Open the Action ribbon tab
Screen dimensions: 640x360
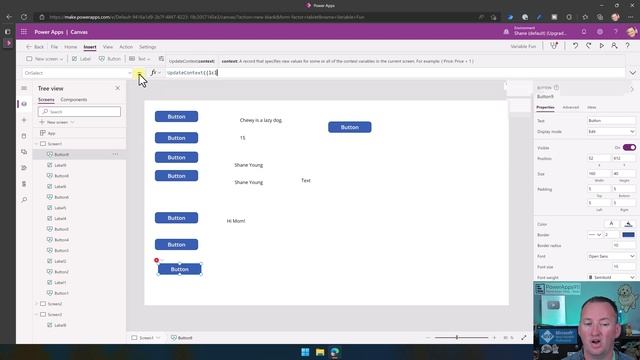(126, 47)
